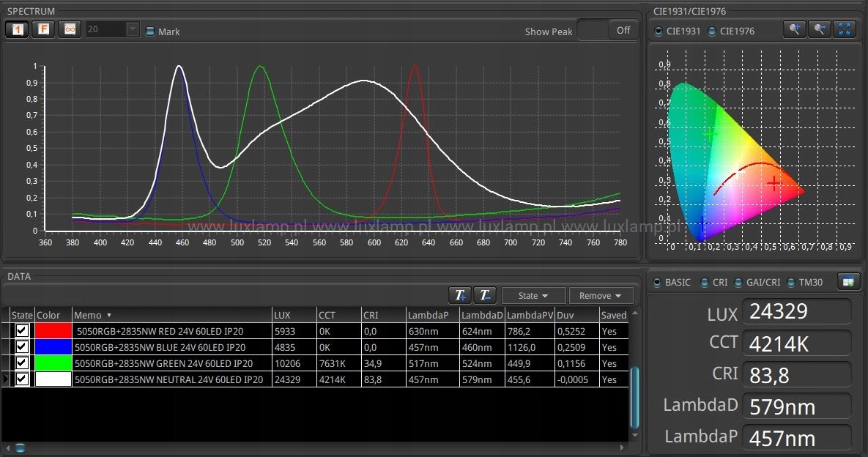Click the 'F' mode icon
The image size is (868, 457).
pyautogui.click(x=43, y=30)
